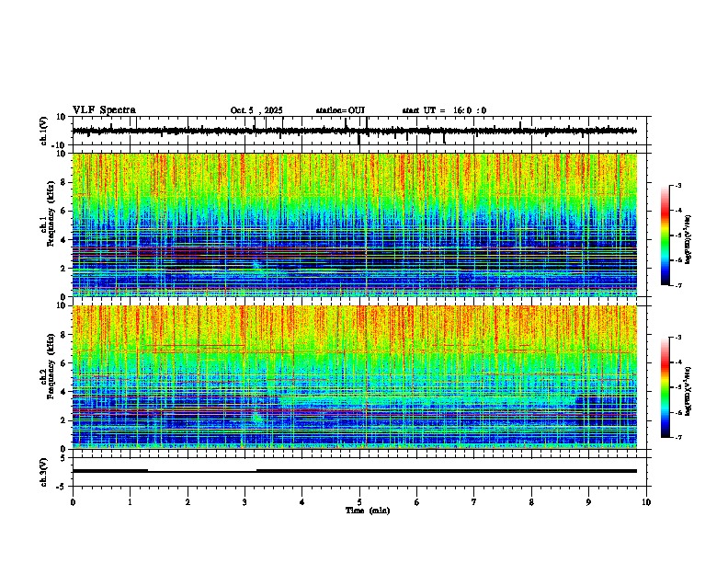Click the ch.2 log(PSD) color bar
The height and width of the screenshot is (563, 728).
click(x=665, y=387)
